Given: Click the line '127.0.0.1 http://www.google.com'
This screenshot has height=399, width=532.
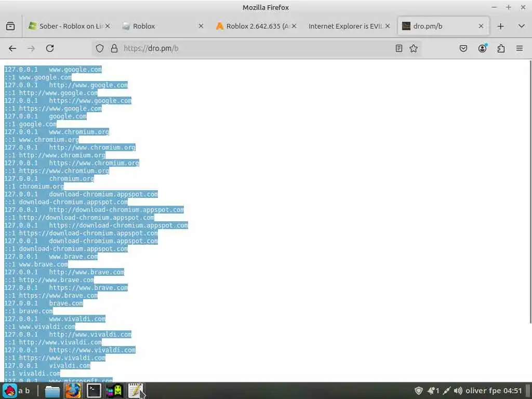Looking at the screenshot, I should pos(66,85).
